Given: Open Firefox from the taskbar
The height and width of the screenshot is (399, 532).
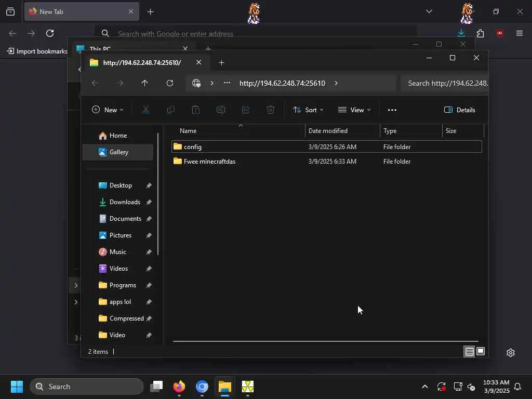Looking at the screenshot, I should (179, 387).
